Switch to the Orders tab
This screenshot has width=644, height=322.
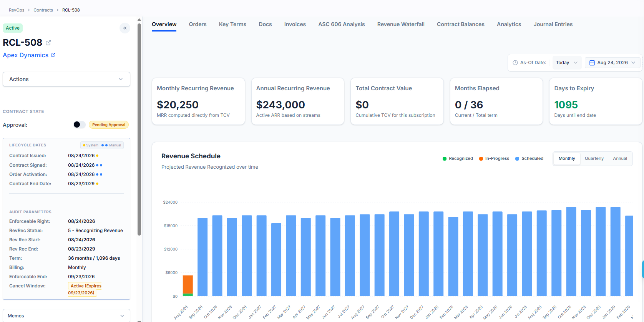(198, 24)
